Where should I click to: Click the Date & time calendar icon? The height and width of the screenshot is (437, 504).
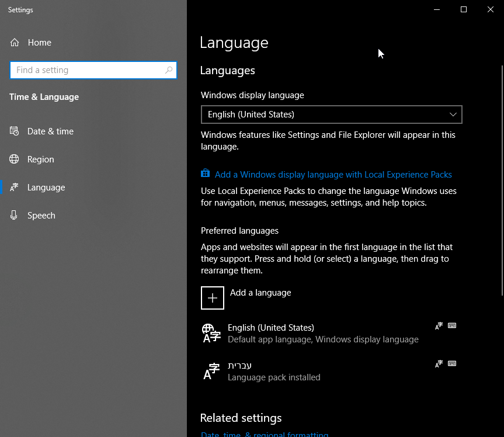pyautogui.click(x=14, y=131)
